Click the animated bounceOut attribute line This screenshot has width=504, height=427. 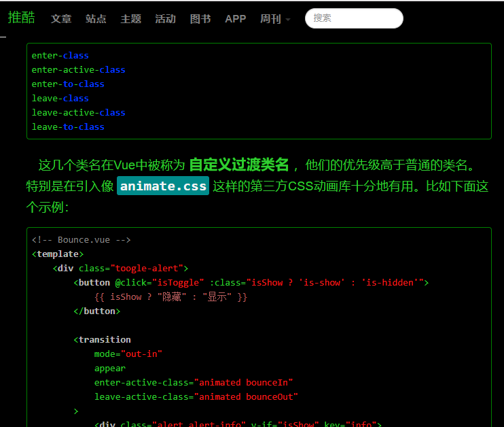196,397
